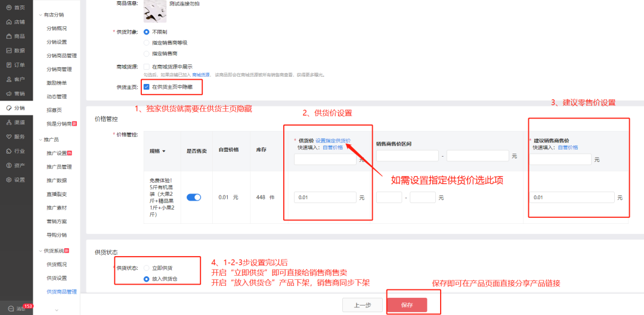The width and height of the screenshot is (644, 315).
Task: Go to 店铺 store section
Action: 16,22
